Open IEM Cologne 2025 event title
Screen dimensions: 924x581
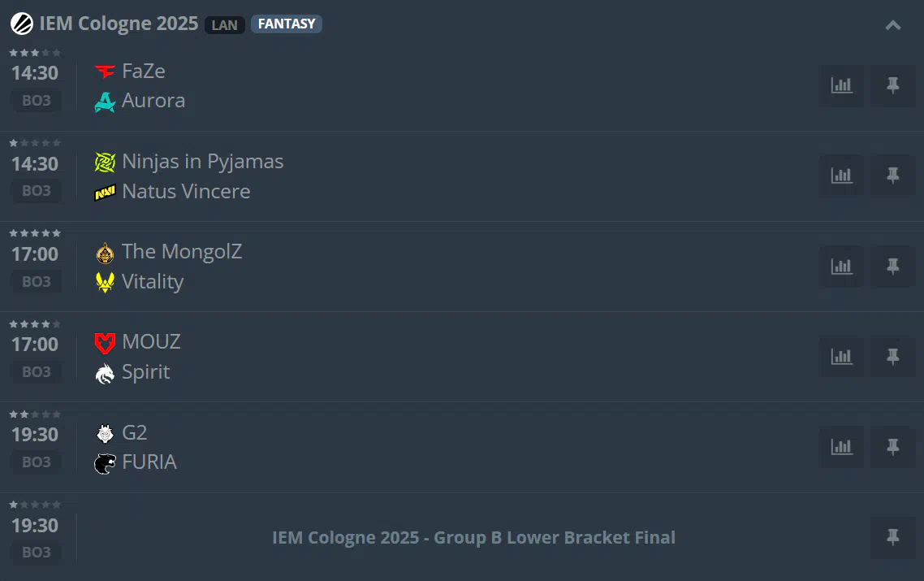tap(119, 24)
